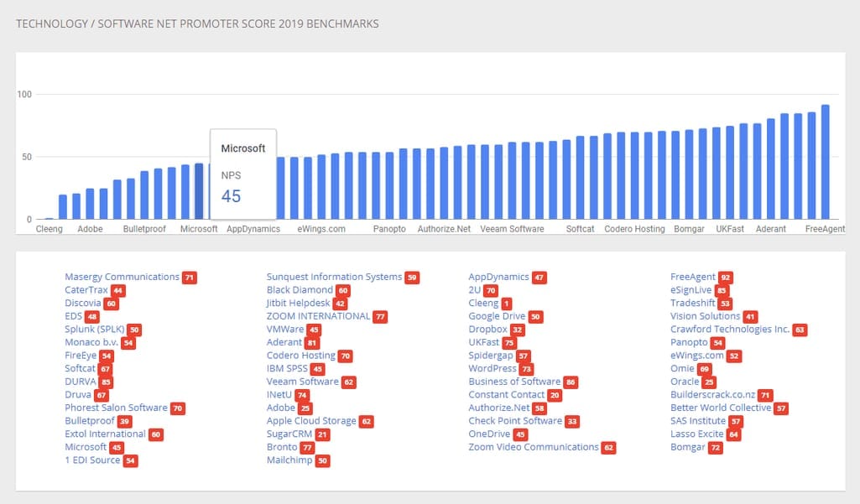Open the OneDrive link
The width and height of the screenshot is (860, 504).
(x=489, y=434)
